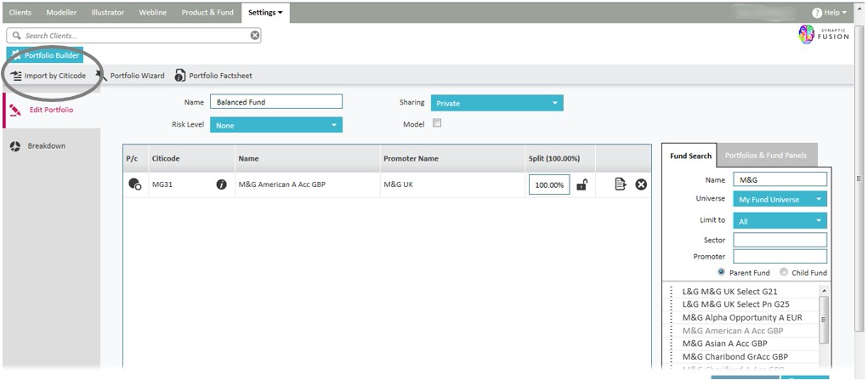Click the 100.00% split input box

click(x=549, y=185)
